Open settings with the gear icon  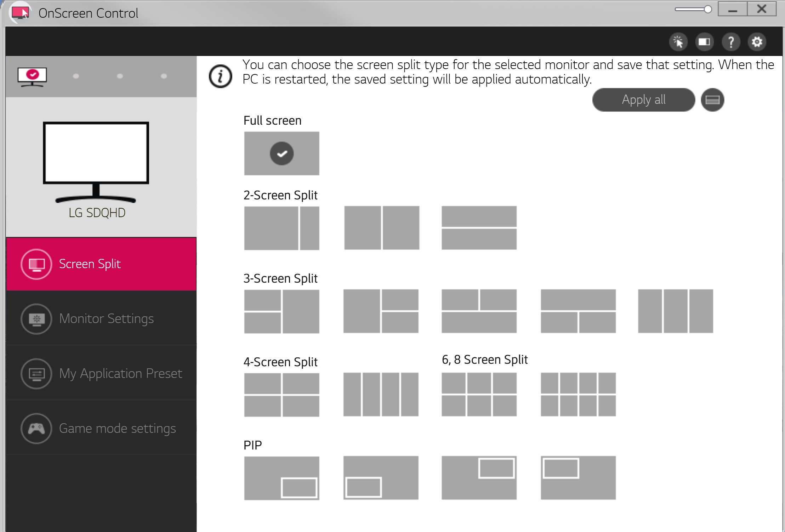(757, 42)
